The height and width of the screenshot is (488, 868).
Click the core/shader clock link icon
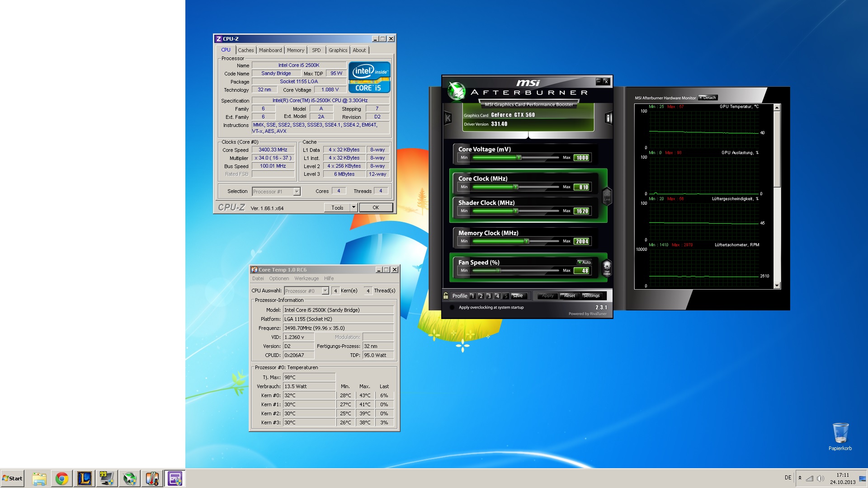pyautogui.click(x=607, y=196)
